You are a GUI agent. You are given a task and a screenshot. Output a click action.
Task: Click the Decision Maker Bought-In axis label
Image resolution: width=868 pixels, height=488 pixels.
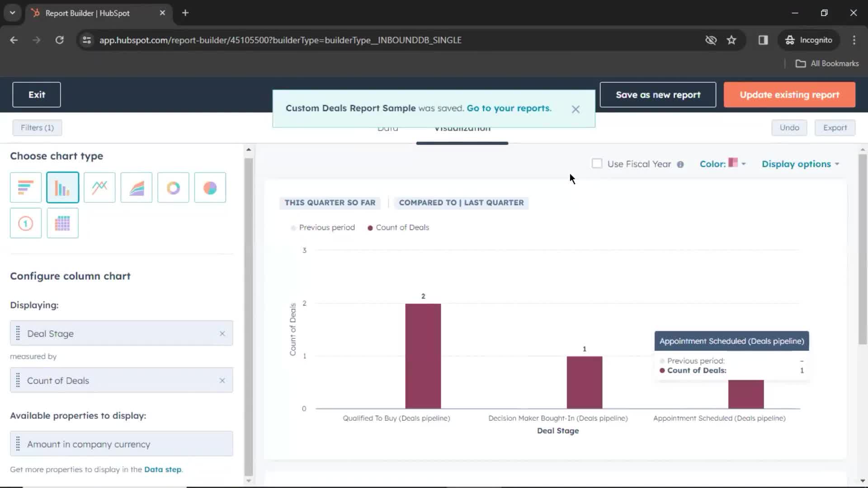(558, 418)
